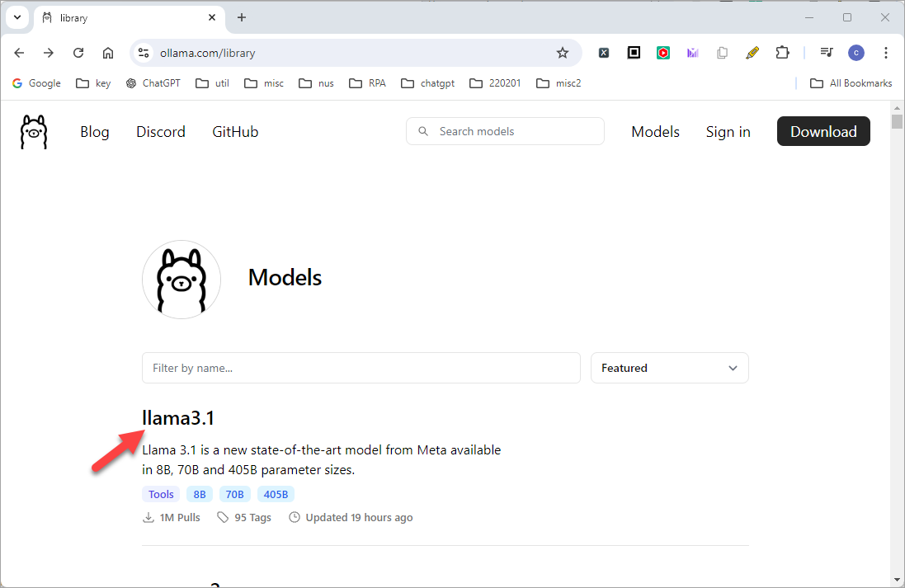Open the RPA bookmarks folder

(368, 83)
